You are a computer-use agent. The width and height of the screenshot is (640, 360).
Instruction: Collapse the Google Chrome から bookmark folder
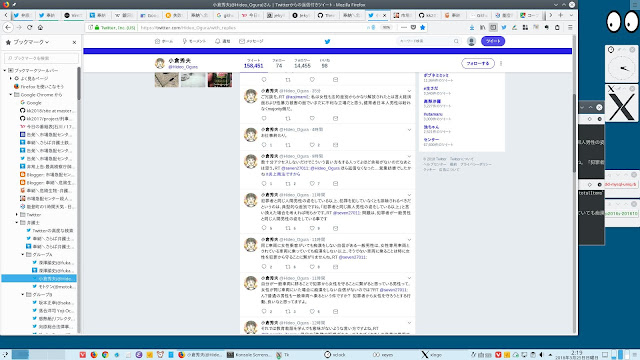coord(11,94)
